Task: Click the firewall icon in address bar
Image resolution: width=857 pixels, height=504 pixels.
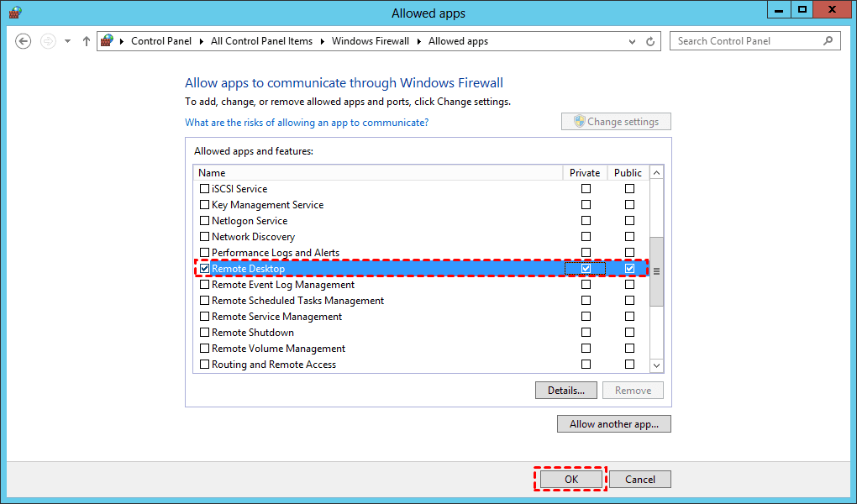Action: pyautogui.click(x=108, y=40)
